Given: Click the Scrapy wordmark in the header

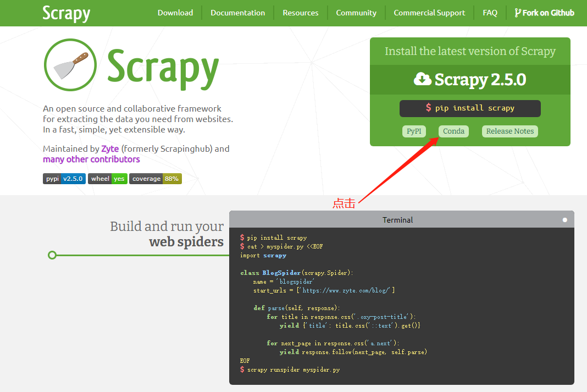Looking at the screenshot, I should click(66, 13).
